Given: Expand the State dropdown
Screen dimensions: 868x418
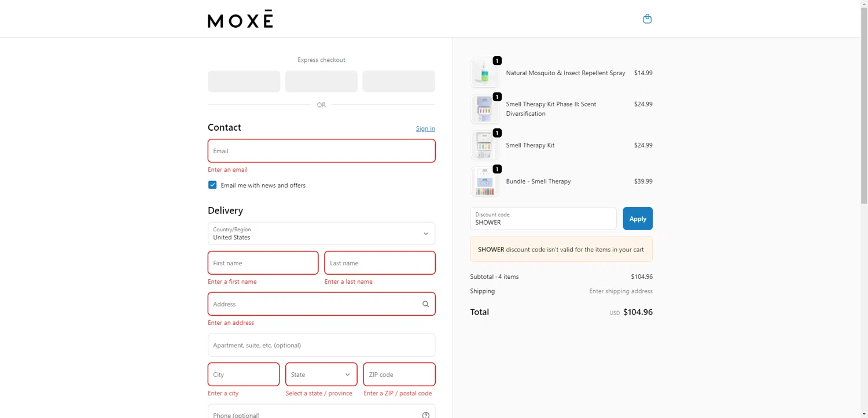Looking at the screenshot, I should coord(321,375).
